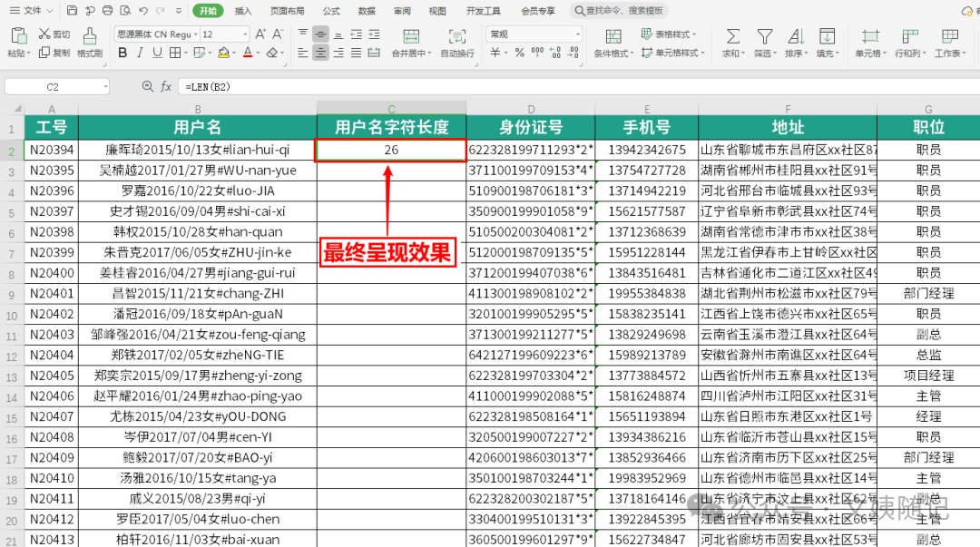The width and height of the screenshot is (980, 547).
Task: Toggle align right
Action: pyautogui.click(x=338, y=53)
